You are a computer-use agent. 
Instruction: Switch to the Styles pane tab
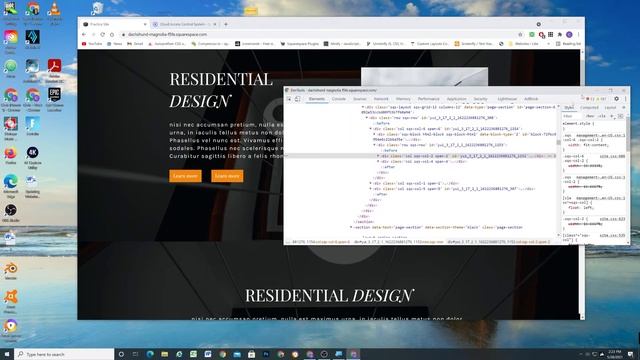569,108
